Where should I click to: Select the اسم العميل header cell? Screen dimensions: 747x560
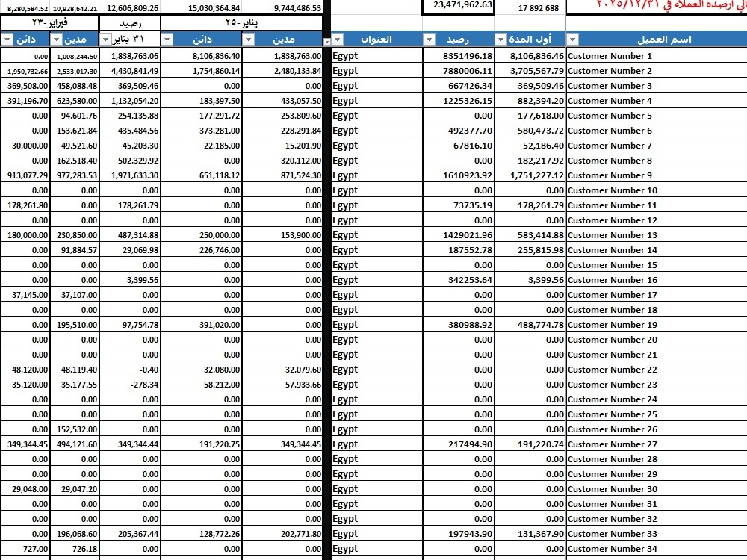pyautogui.click(x=657, y=40)
